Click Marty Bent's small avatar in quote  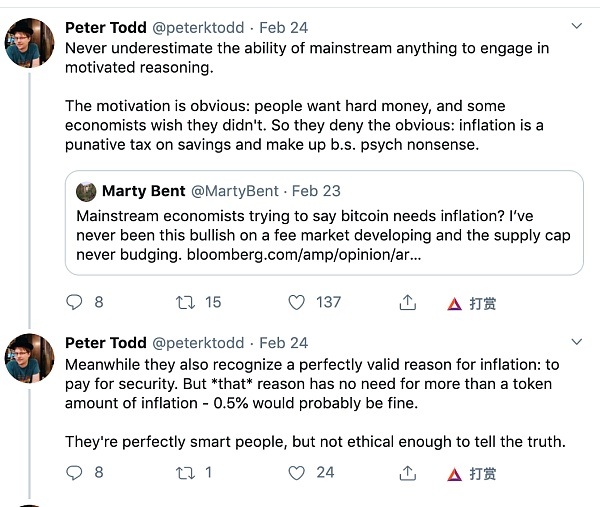pos(86,190)
